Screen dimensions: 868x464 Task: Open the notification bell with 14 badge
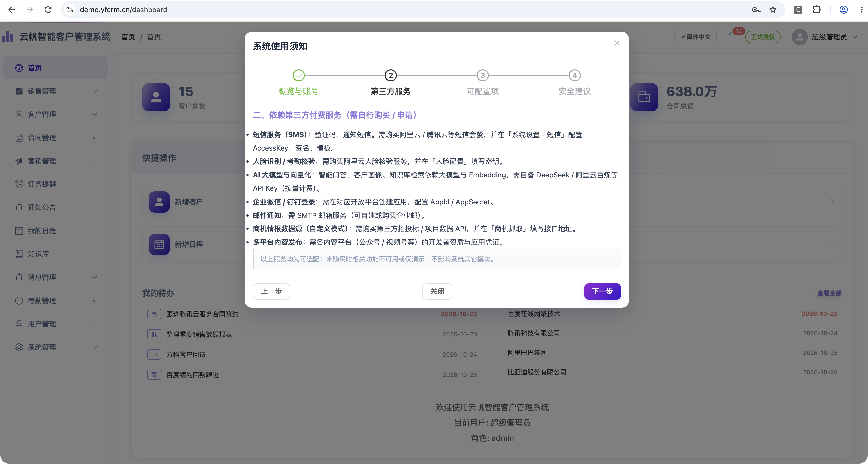click(x=732, y=36)
